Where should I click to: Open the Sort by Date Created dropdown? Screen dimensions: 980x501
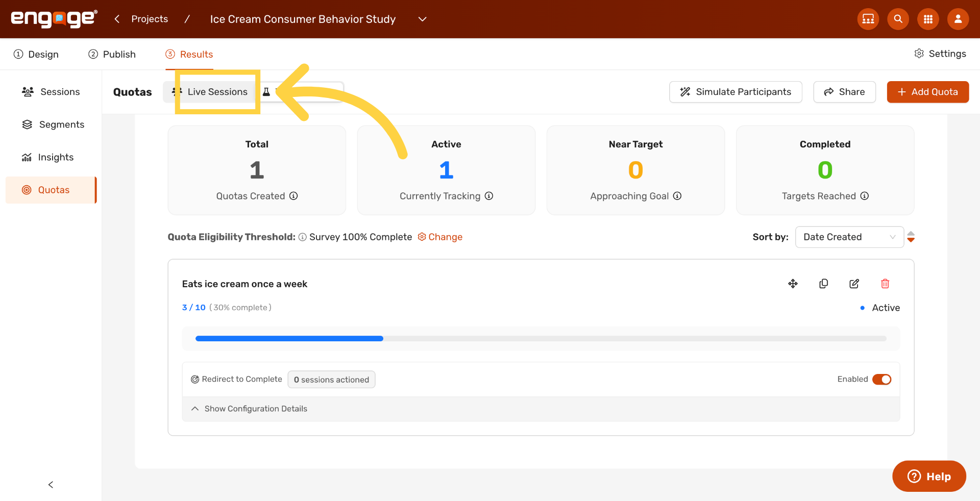(849, 237)
